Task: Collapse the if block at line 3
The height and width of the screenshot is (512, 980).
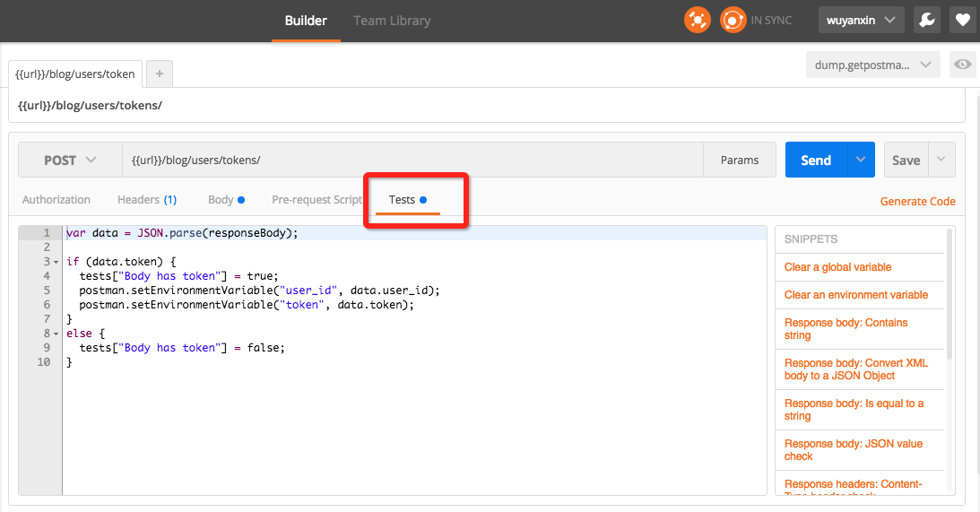Action: pyautogui.click(x=56, y=262)
